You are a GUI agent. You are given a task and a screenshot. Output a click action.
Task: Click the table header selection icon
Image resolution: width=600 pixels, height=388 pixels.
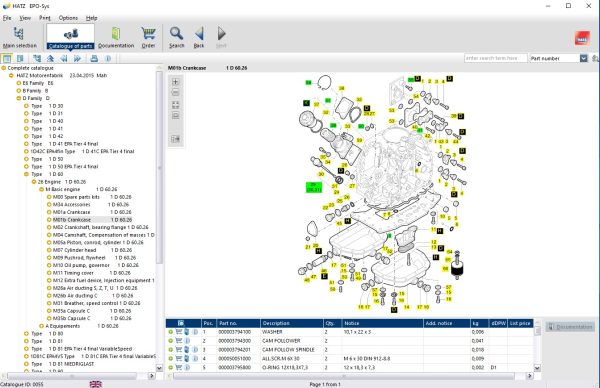click(x=181, y=323)
